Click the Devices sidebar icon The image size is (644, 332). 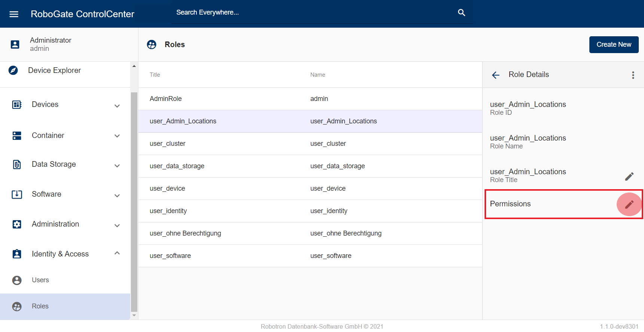pyautogui.click(x=17, y=104)
